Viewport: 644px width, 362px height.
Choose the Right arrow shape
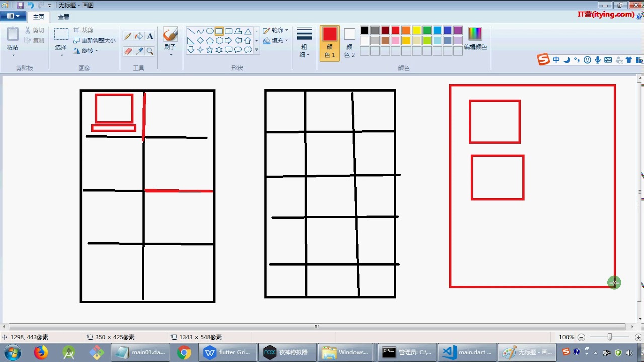pos(229,40)
